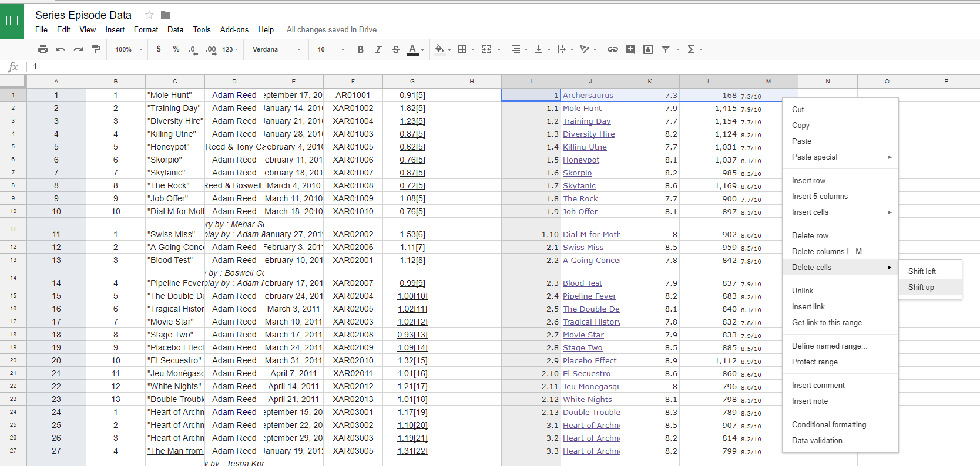Open the Verdana font dropdown
The height and width of the screenshot is (466, 980).
coord(276,49)
